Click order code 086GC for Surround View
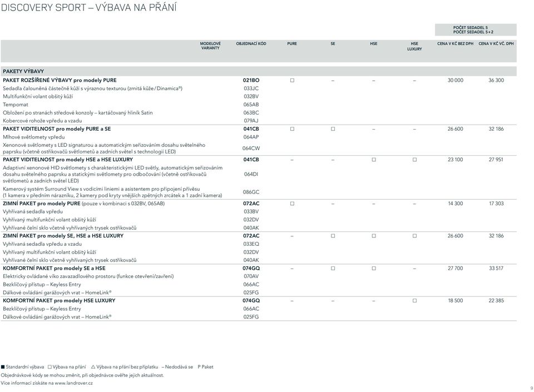Screen dimensions: 534x392 pyautogui.click(x=251, y=192)
